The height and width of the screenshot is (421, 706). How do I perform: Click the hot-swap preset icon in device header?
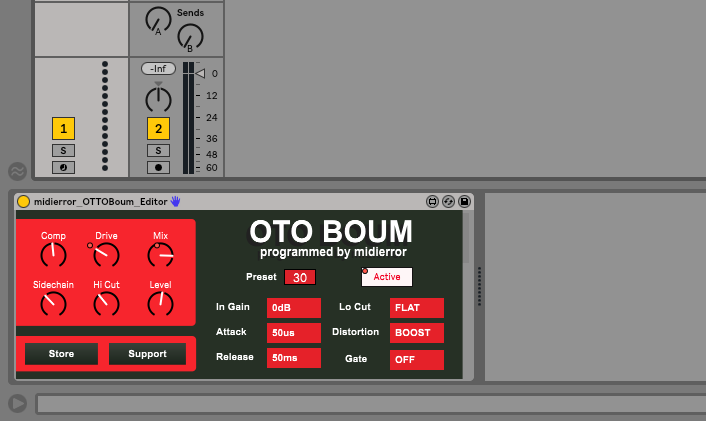(x=449, y=201)
